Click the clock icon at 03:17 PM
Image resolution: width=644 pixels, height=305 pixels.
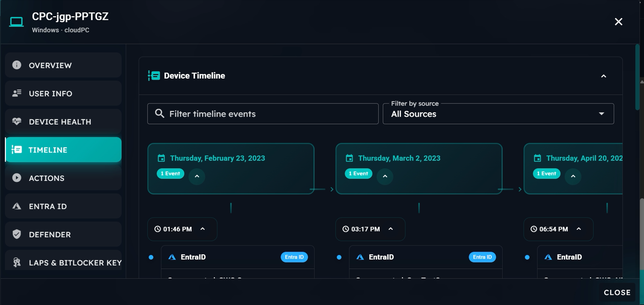[x=346, y=229]
